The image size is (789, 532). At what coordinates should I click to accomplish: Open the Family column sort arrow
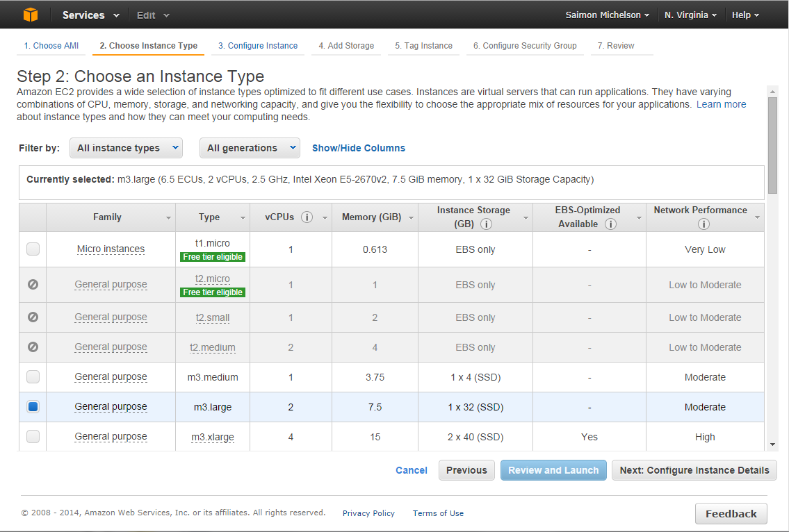pyautogui.click(x=168, y=217)
